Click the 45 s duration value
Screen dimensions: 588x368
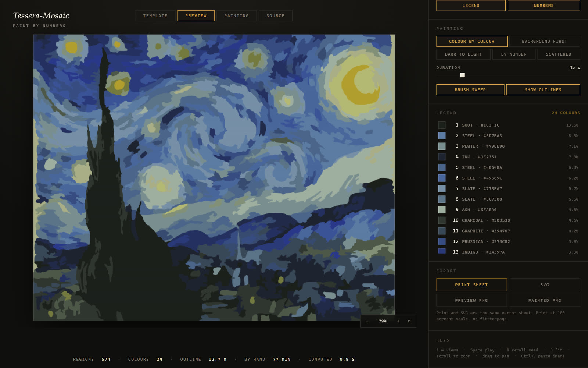574,68
